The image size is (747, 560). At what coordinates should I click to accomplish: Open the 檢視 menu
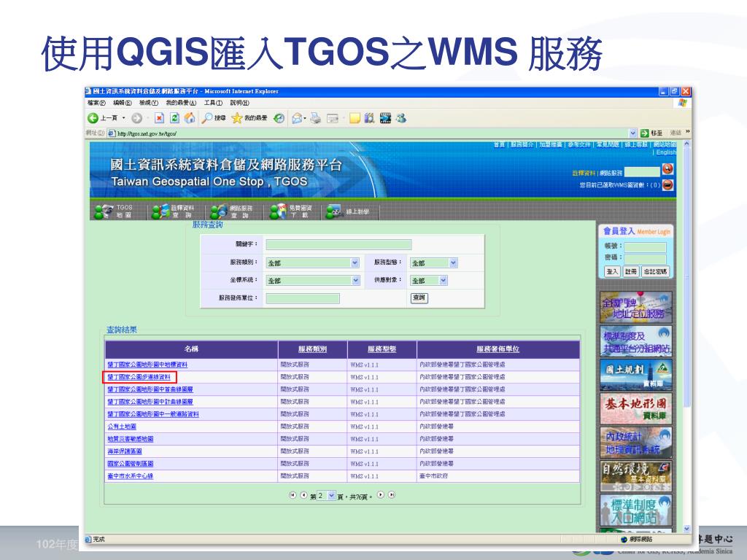click(x=149, y=103)
